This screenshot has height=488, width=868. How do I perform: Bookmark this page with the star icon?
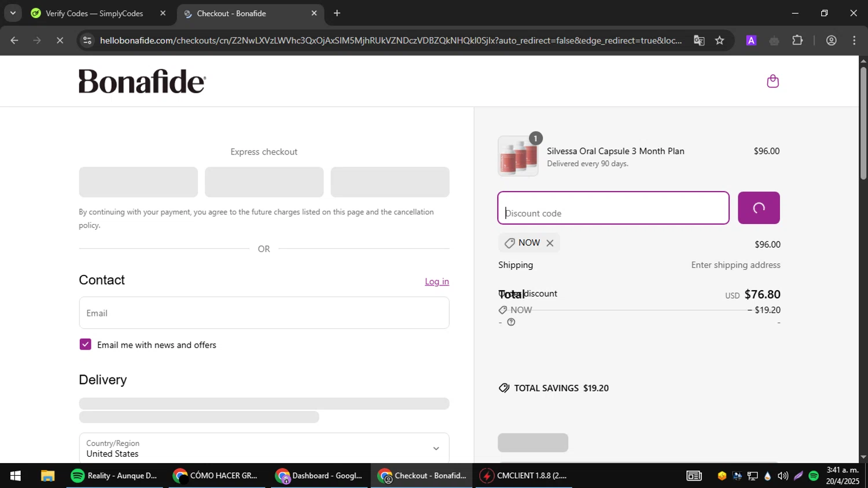coord(719,41)
